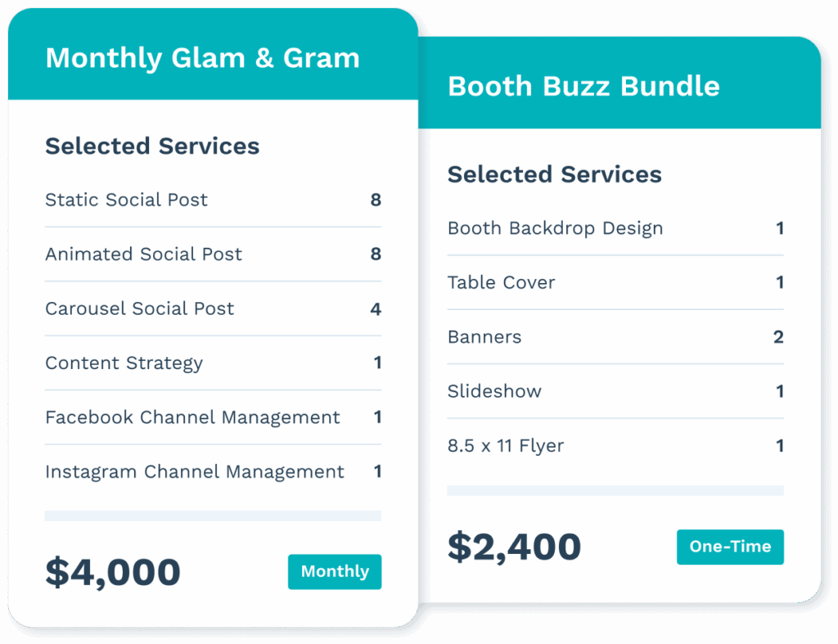The width and height of the screenshot is (838, 644).
Task: Click the Animated Social Post row
Action: tap(213, 254)
